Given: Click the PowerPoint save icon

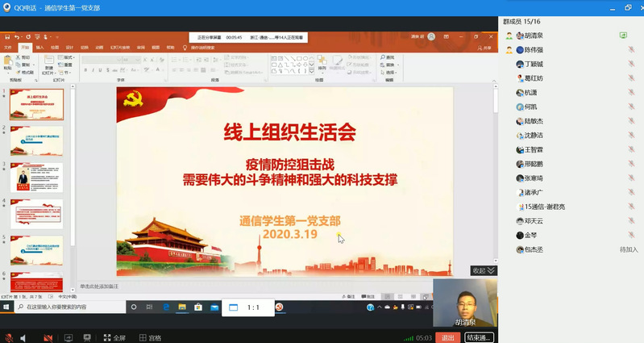Looking at the screenshot, I should (x=7, y=37).
